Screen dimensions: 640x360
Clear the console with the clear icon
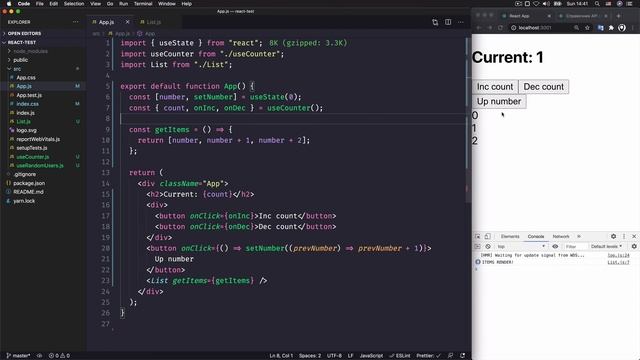(x=488, y=247)
